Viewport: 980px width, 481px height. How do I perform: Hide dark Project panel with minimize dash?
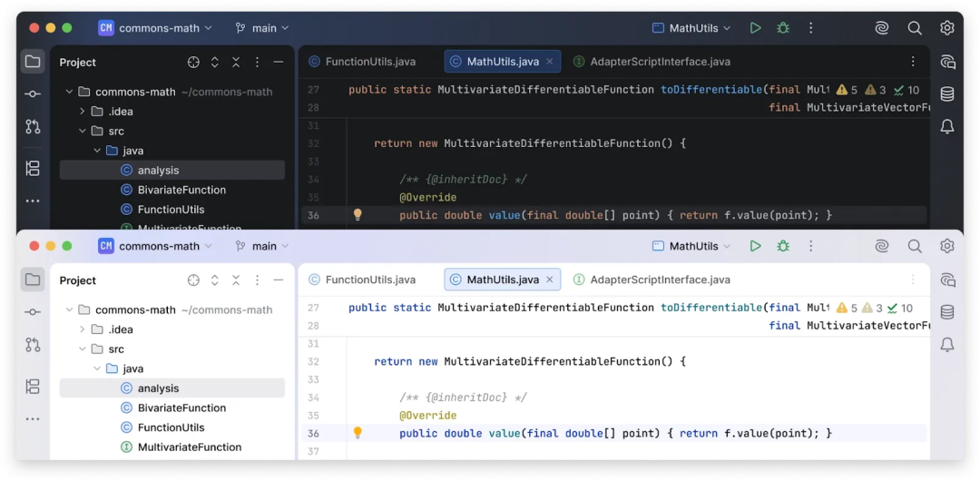click(x=279, y=62)
